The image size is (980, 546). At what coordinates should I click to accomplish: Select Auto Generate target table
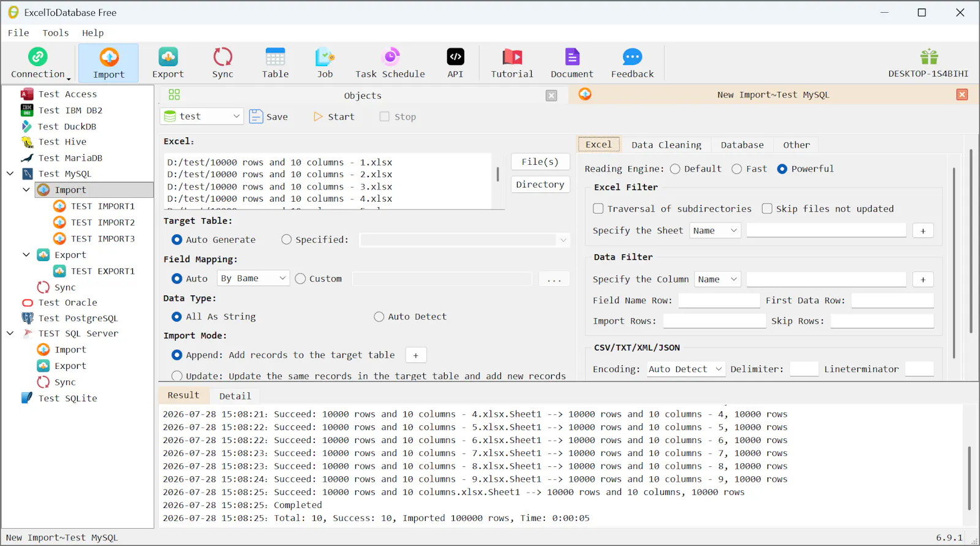(177, 240)
